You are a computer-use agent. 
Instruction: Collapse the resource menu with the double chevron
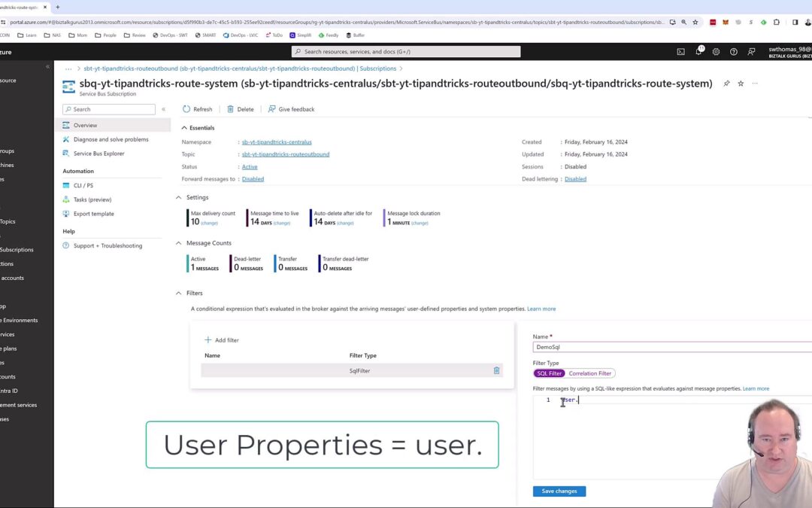click(164, 109)
